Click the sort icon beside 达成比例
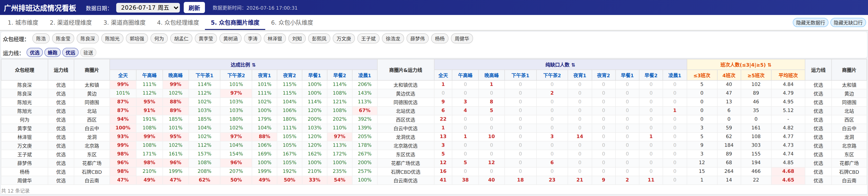The image size is (868, 196). click(x=254, y=65)
